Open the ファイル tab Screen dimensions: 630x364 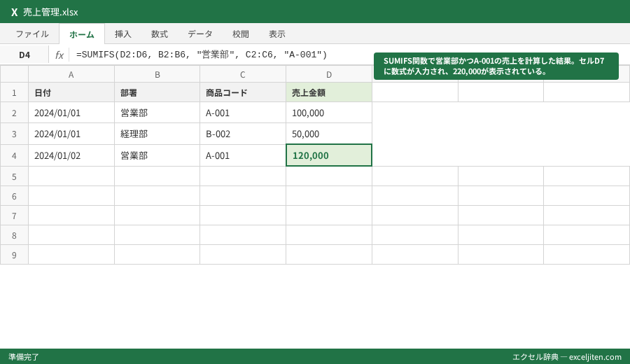pyautogui.click(x=32, y=34)
